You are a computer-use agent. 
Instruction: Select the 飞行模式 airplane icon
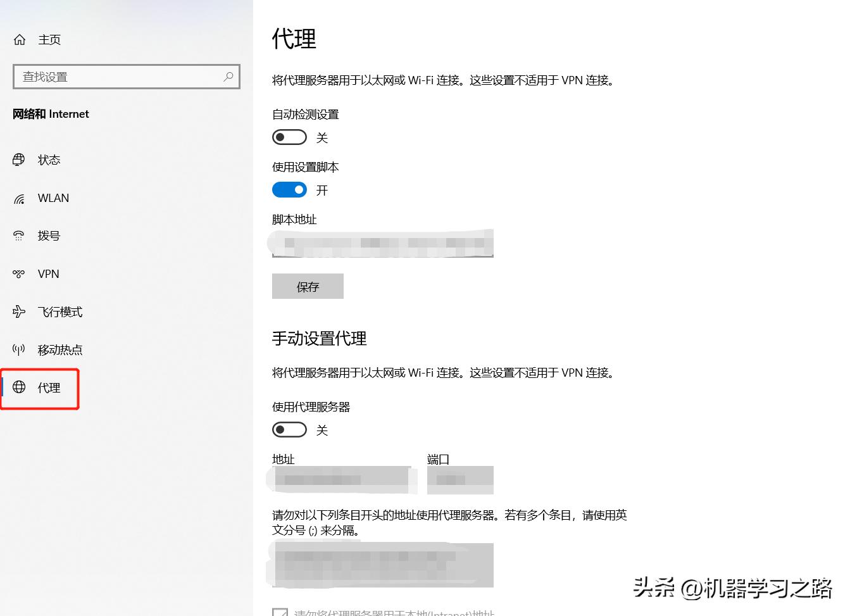[19, 311]
